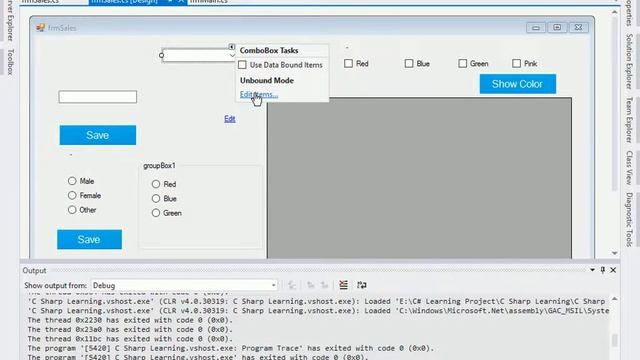Image resolution: width=640 pixels, height=360 pixels.
Task: Click the find message in code icon
Action: (292, 285)
